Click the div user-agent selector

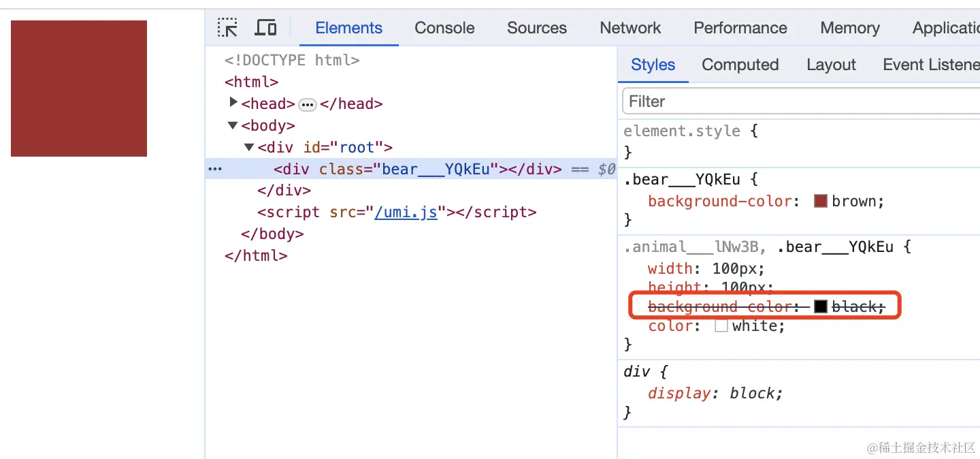click(637, 371)
